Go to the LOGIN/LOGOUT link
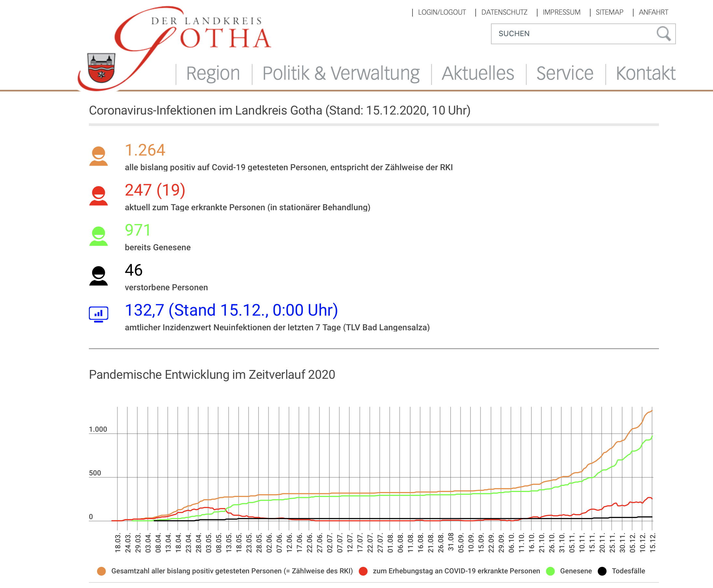Image resolution: width=713 pixels, height=588 pixels. (x=442, y=12)
